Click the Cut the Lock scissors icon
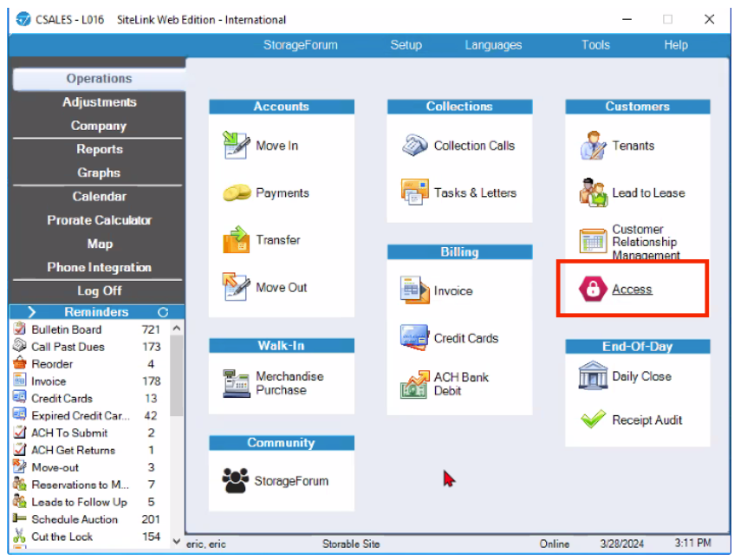This screenshot has width=734, height=560. point(20,536)
